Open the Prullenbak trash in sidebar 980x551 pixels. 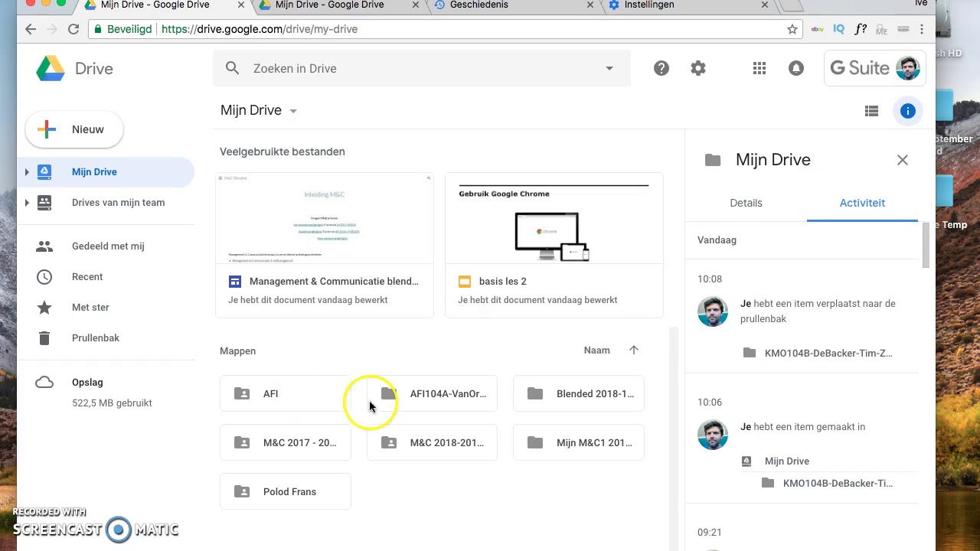(x=96, y=337)
